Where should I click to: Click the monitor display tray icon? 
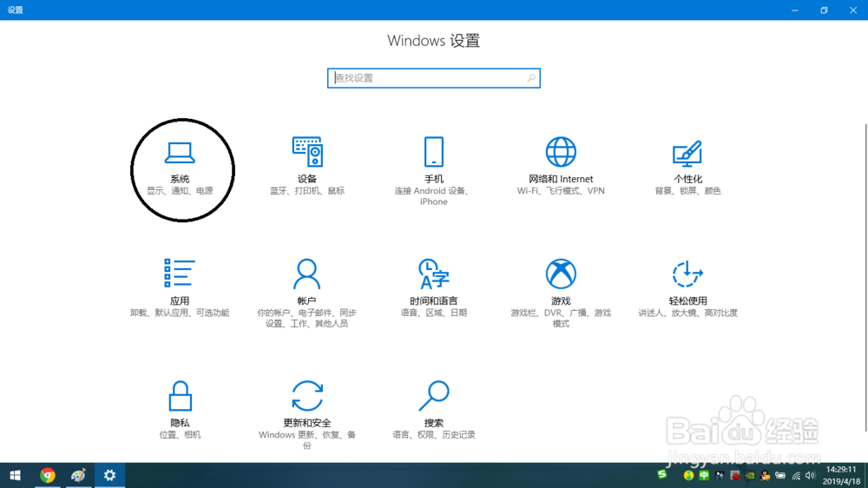719,475
